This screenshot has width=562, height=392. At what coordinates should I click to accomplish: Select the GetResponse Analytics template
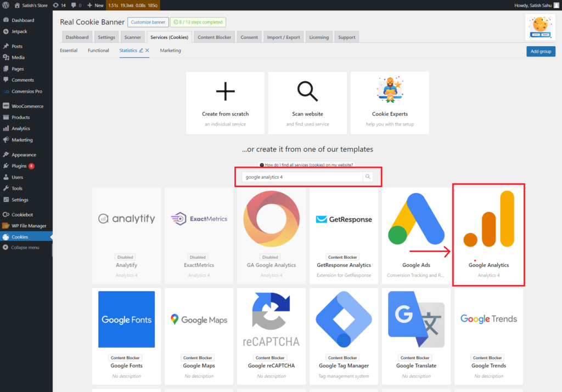(344, 235)
